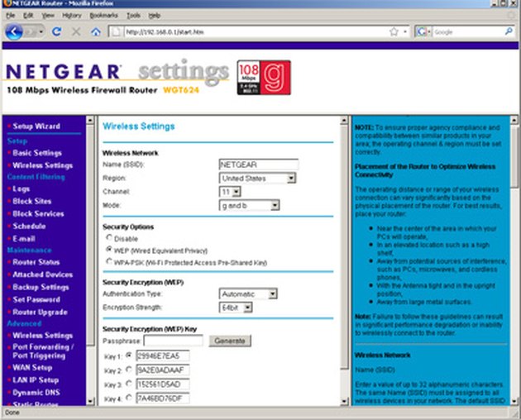Open the Region dropdown

pyautogui.click(x=257, y=179)
